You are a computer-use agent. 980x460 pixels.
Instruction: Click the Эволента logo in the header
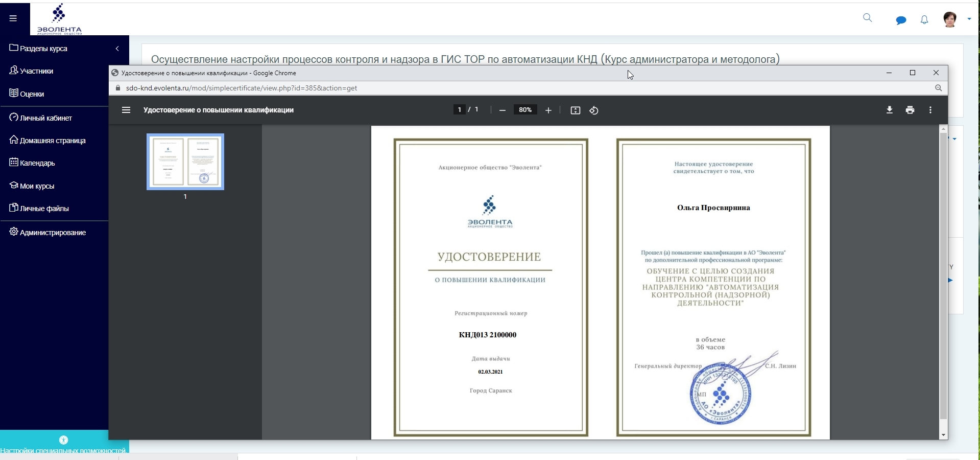point(59,19)
